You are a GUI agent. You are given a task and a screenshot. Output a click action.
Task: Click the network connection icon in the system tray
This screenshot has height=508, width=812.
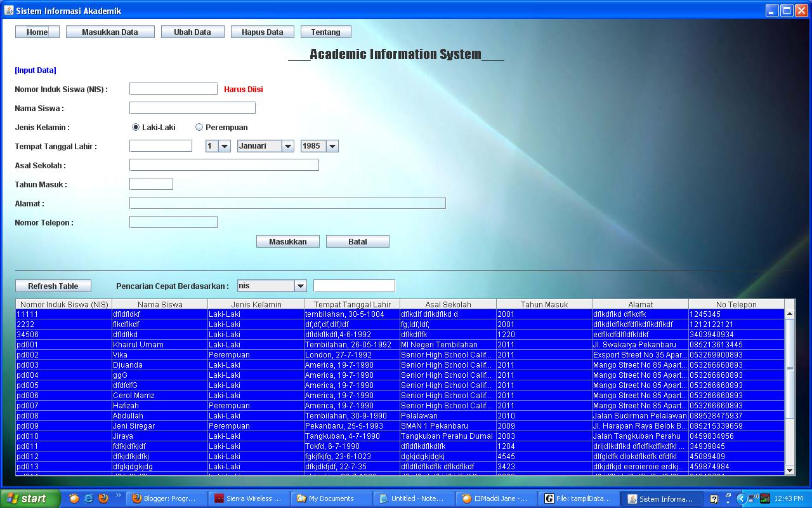tap(752, 498)
